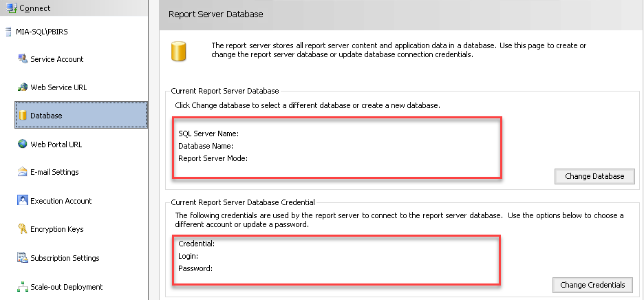Open the Web Portal URL page
Viewport: 644px width, 300px height.
pyautogui.click(x=56, y=144)
